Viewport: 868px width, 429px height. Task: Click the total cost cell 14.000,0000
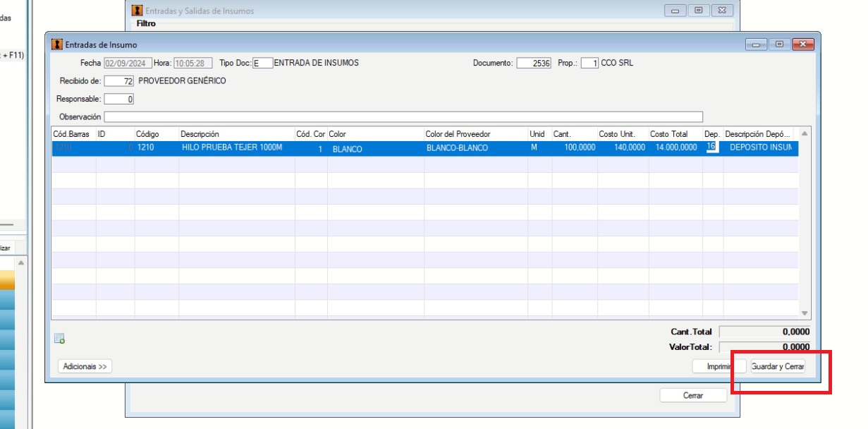676,148
